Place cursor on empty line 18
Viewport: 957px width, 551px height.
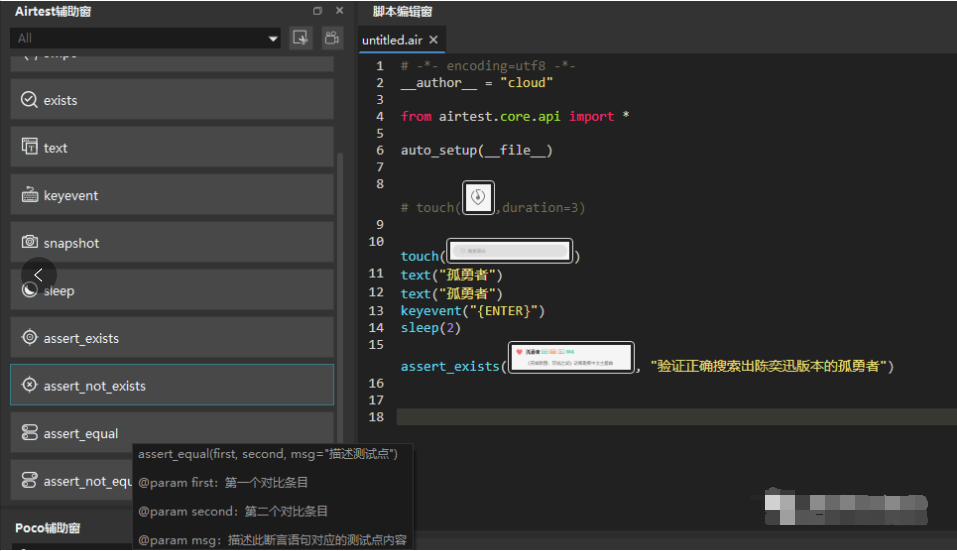tap(676, 417)
